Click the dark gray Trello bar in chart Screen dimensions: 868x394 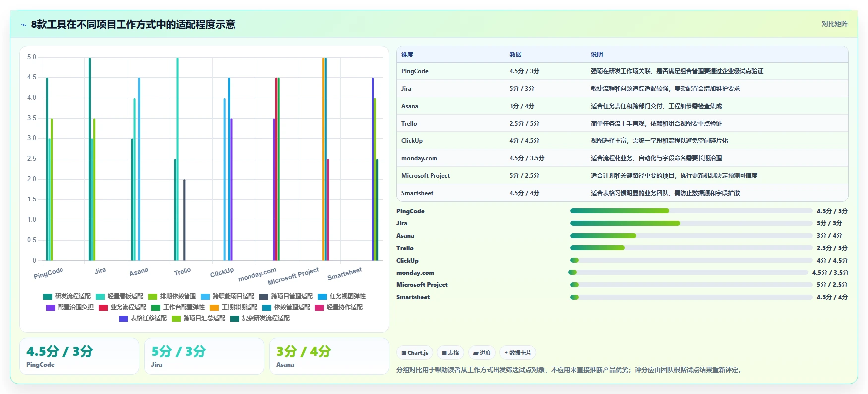pyautogui.click(x=184, y=220)
